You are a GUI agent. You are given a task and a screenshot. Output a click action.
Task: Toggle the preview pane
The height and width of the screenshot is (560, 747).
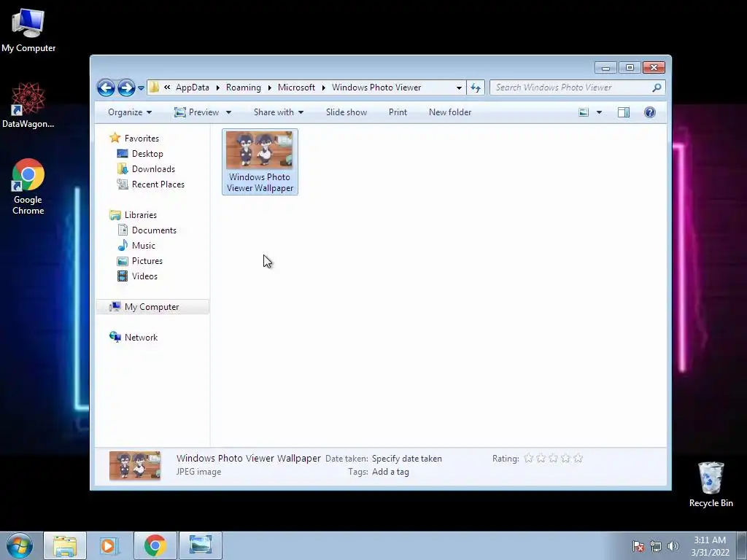coord(624,112)
